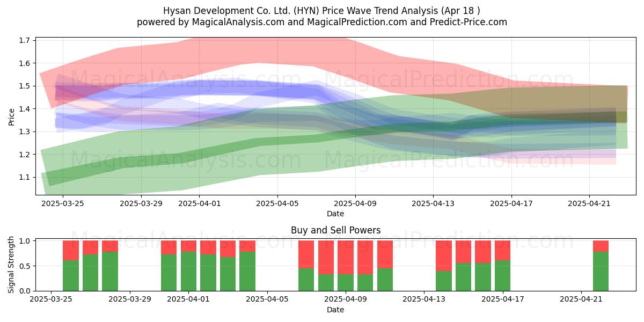Click the 'Signal Strength' y-axis label
The image size is (644, 322).
click(12, 266)
